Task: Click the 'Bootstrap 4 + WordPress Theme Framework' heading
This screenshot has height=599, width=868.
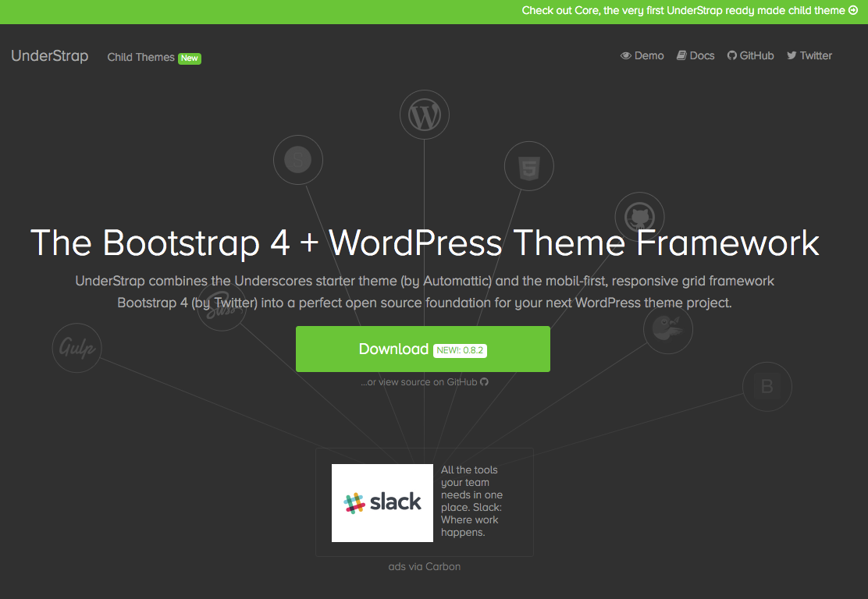Action: [425, 243]
